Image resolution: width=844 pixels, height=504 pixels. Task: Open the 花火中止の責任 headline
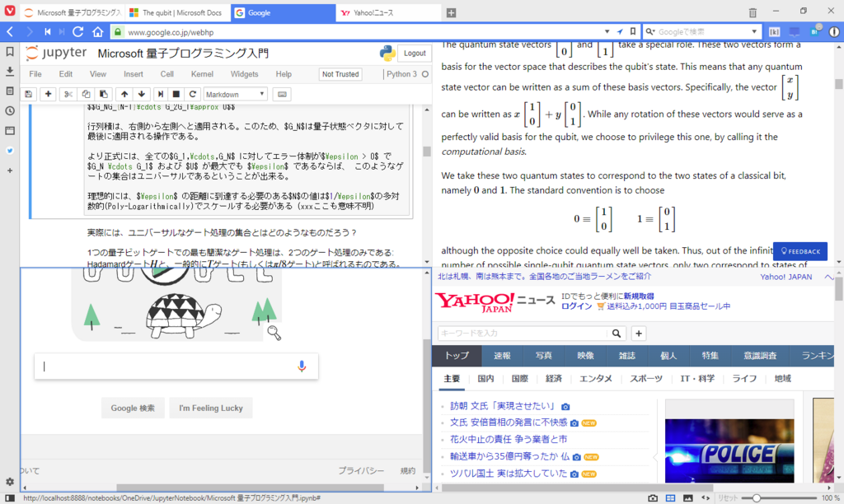click(x=509, y=440)
